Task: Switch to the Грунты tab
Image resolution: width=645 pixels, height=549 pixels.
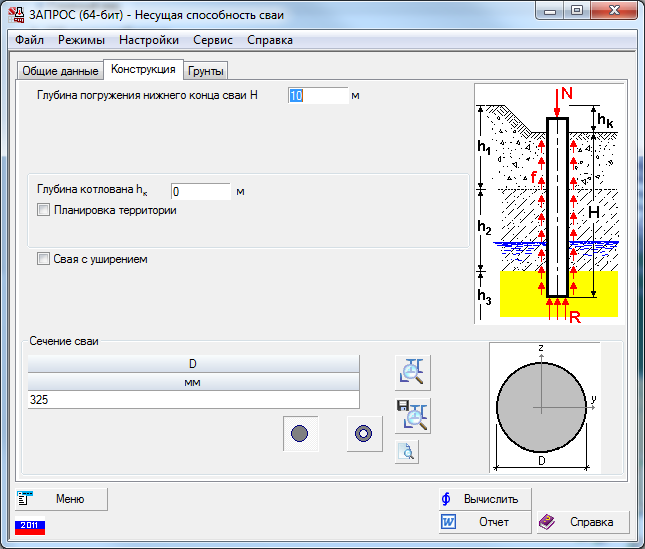Action: coord(205,71)
